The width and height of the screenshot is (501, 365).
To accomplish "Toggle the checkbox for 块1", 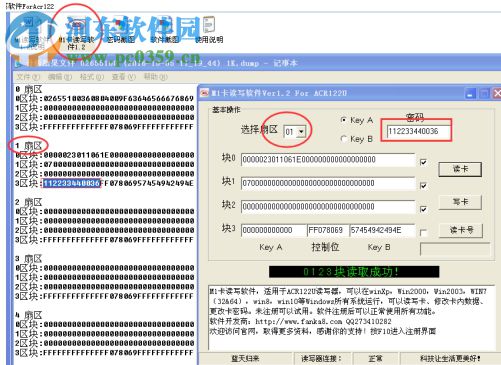I will click(423, 186).
